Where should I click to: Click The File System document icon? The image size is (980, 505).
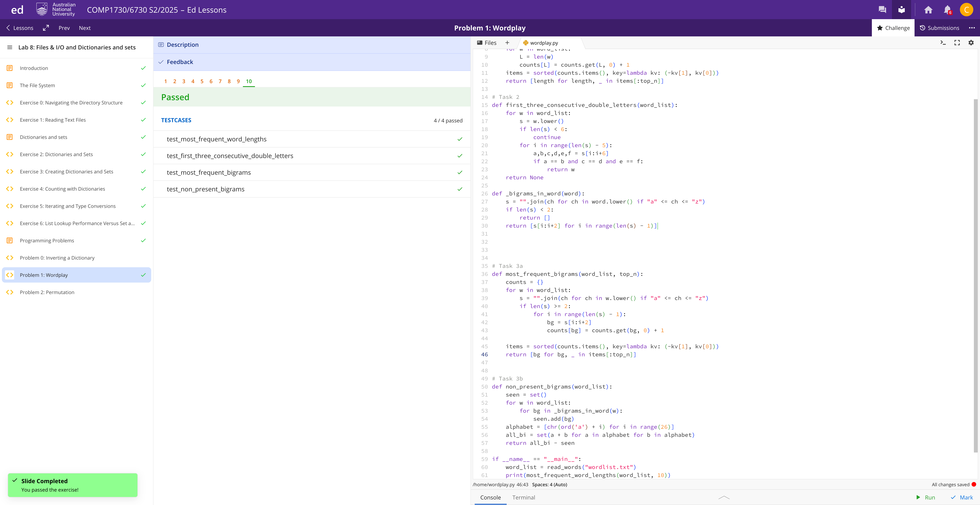(10, 85)
